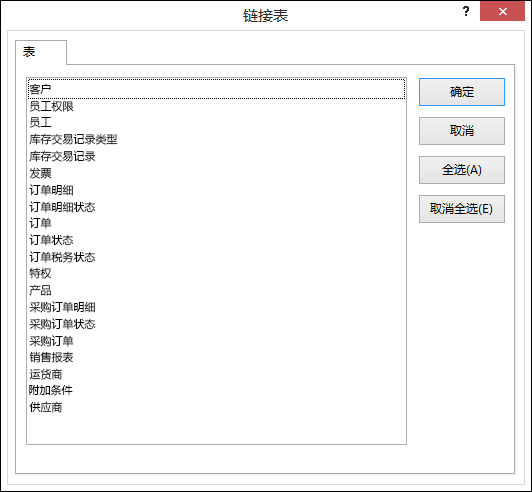Switch to the 表 tab

(x=41, y=52)
